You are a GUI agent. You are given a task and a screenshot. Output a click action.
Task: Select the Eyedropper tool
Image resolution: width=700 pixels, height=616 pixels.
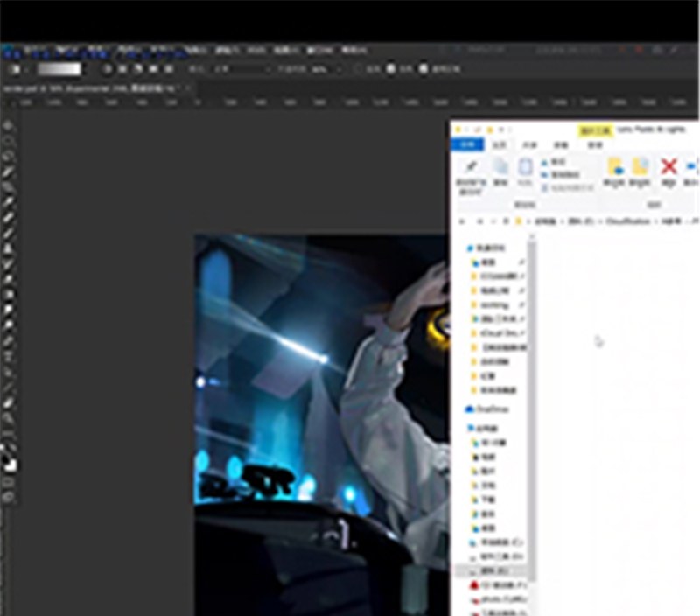[x=8, y=202]
